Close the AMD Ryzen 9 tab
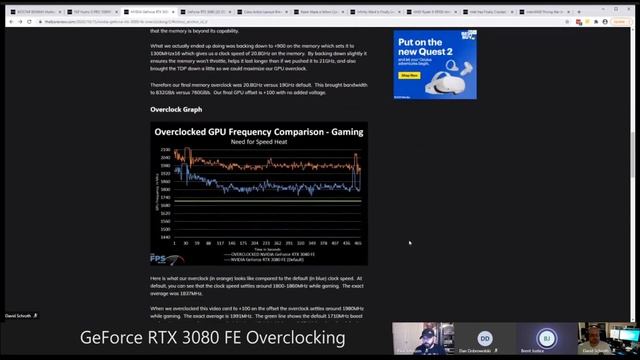This screenshot has width=640, height=360. [456, 12]
